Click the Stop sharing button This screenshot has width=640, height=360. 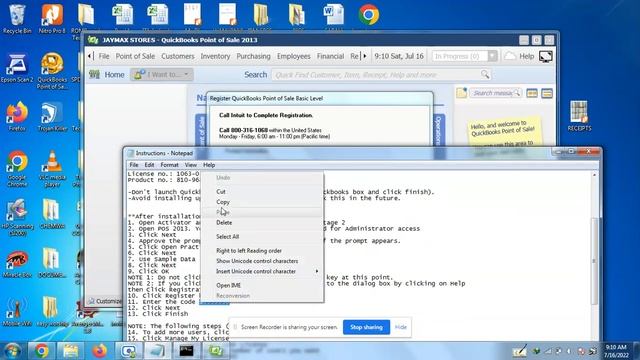(x=366, y=327)
